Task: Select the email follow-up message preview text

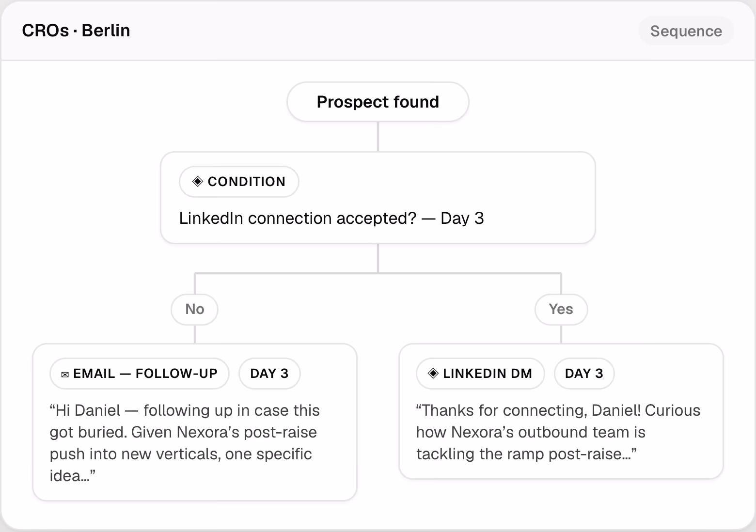Action: (185, 443)
